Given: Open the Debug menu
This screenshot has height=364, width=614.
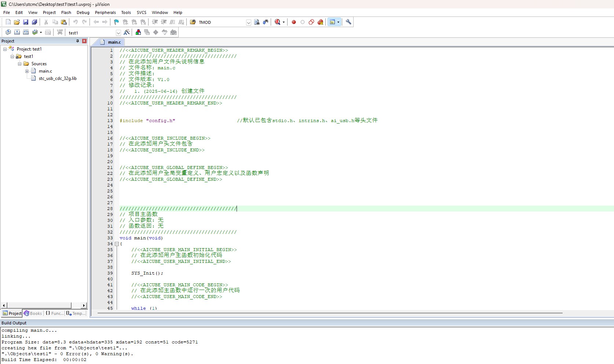Looking at the screenshot, I should [83, 12].
